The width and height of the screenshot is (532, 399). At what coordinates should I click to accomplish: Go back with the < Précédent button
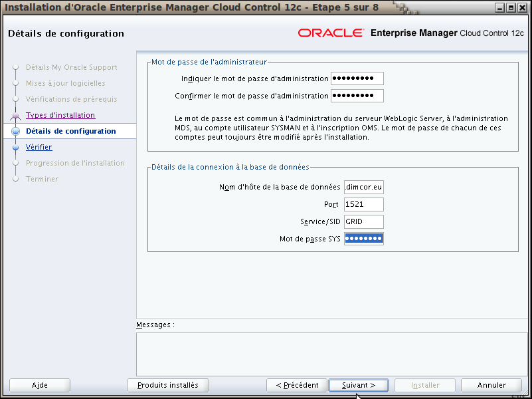point(297,385)
